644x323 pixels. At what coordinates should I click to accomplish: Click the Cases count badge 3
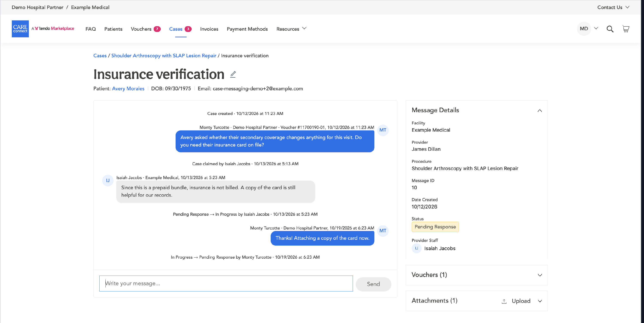pyautogui.click(x=188, y=29)
